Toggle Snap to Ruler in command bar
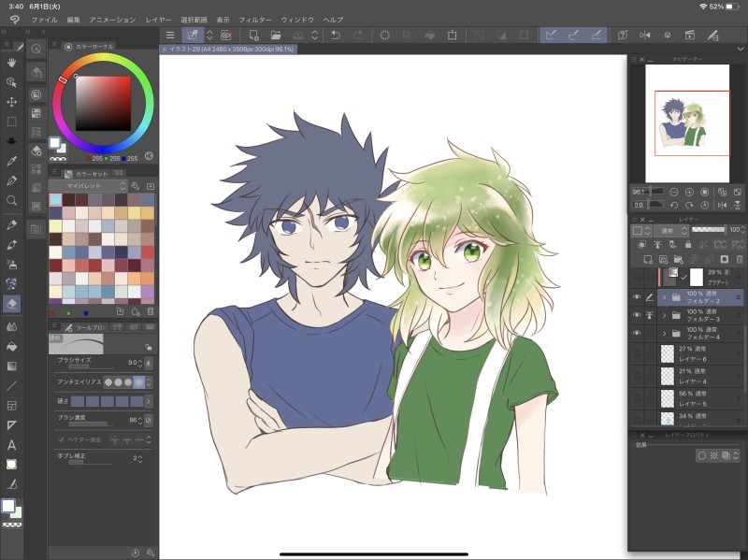 551,36
